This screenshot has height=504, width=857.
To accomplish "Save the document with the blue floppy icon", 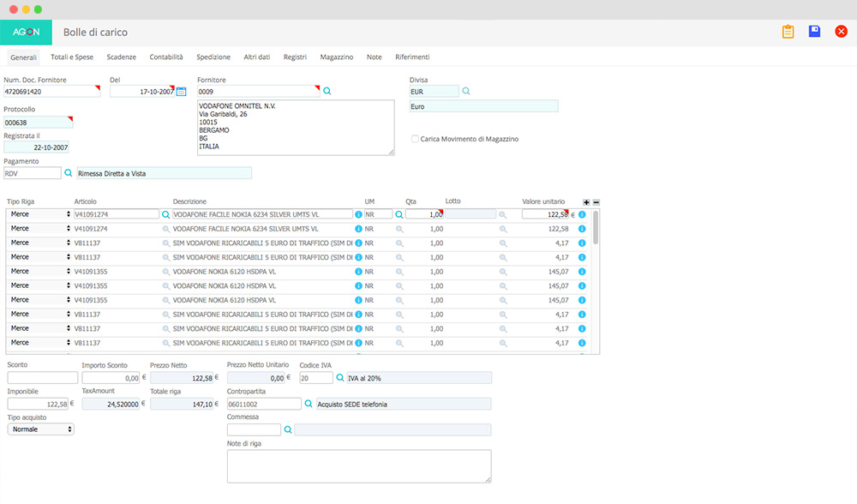I will coord(814,31).
